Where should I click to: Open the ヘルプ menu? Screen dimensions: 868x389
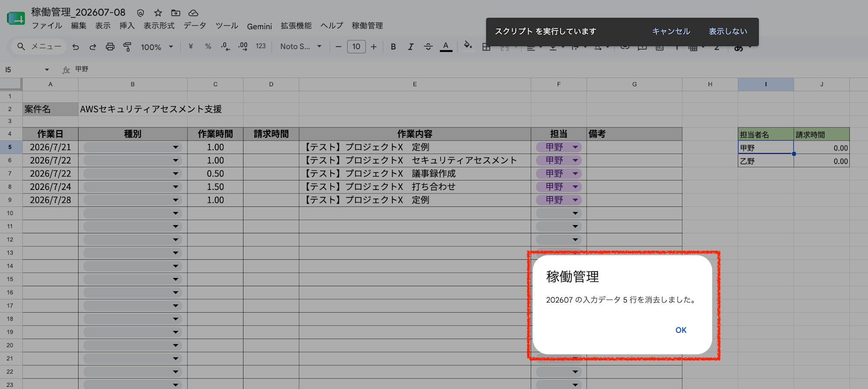[332, 26]
